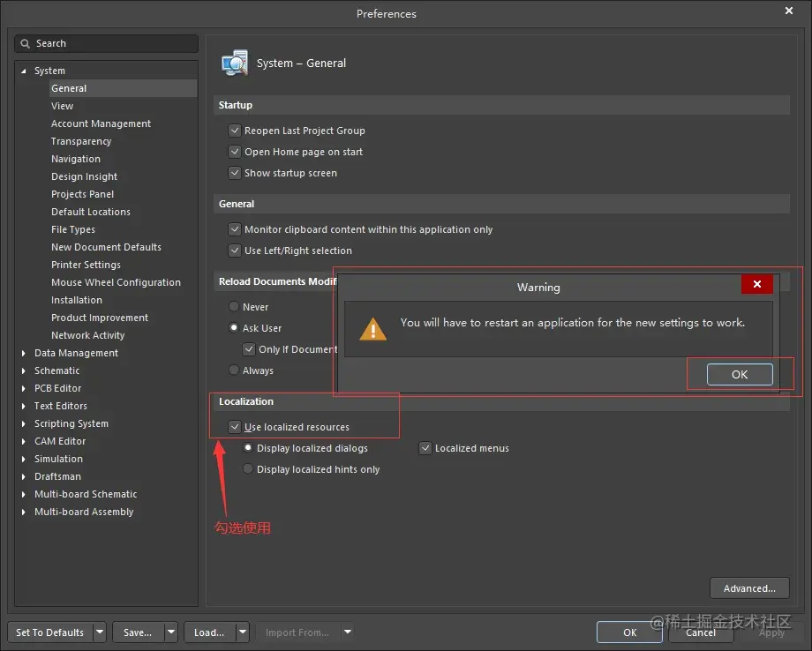This screenshot has width=812, height=651.
Task: Click the search magnifier icon
Action: [25, 43]
